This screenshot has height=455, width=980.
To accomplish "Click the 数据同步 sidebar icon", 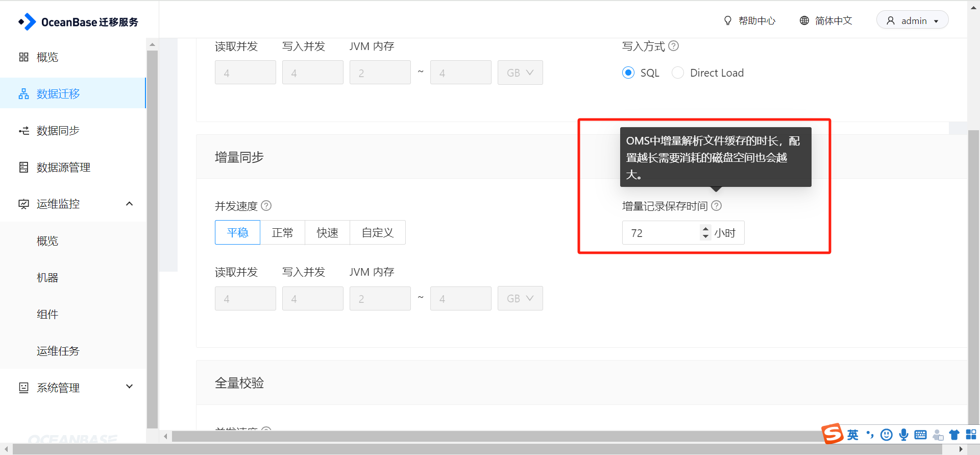I will tap(23, 131).
